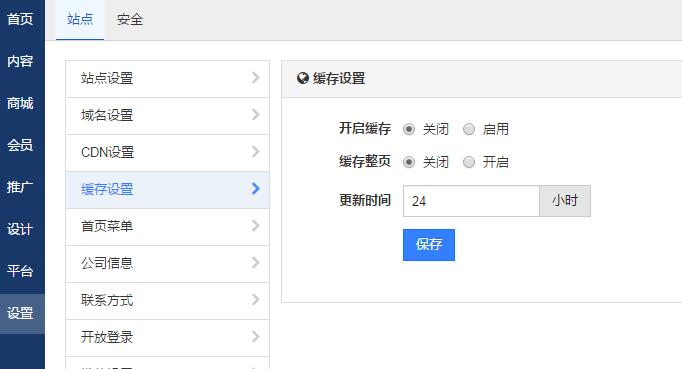The image size is (682, 369).
Task: Click the chevron arrow next to 域名设置
Action: click(x=256, y=115)
